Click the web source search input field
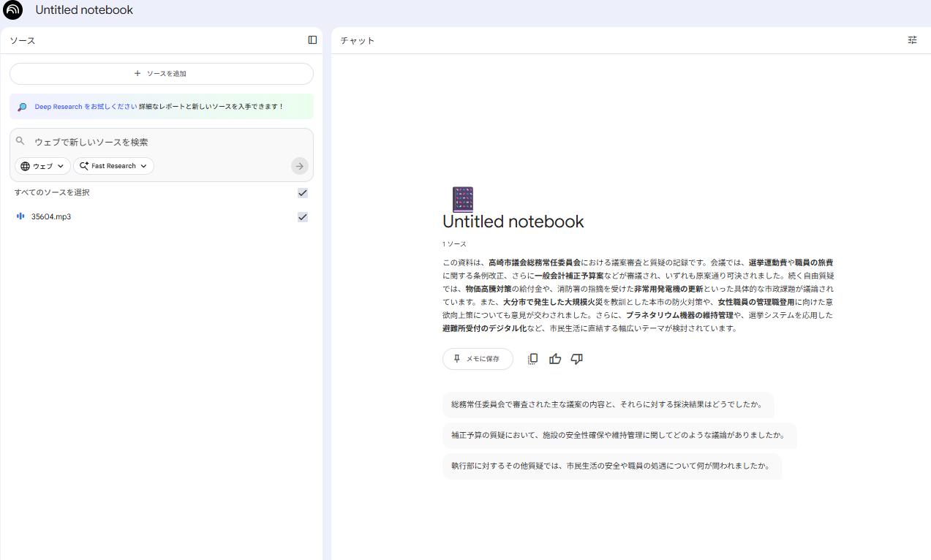 [161, 142]
